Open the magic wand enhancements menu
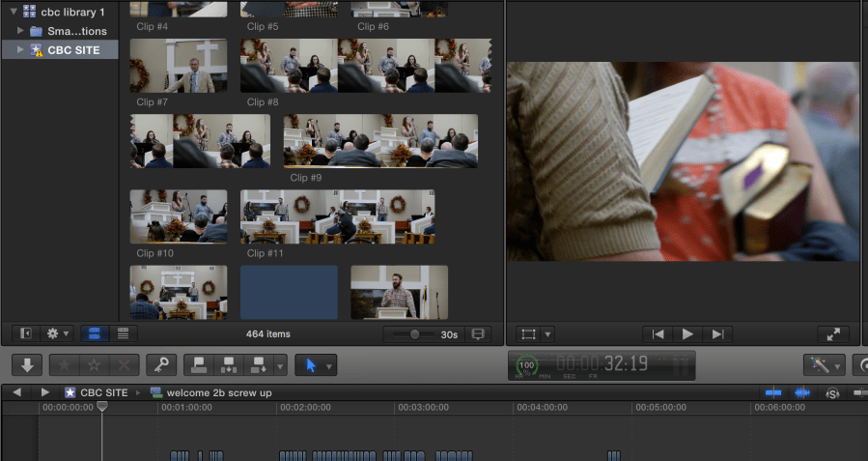Viewport: 868px width, 461px height. coord(825,365)
